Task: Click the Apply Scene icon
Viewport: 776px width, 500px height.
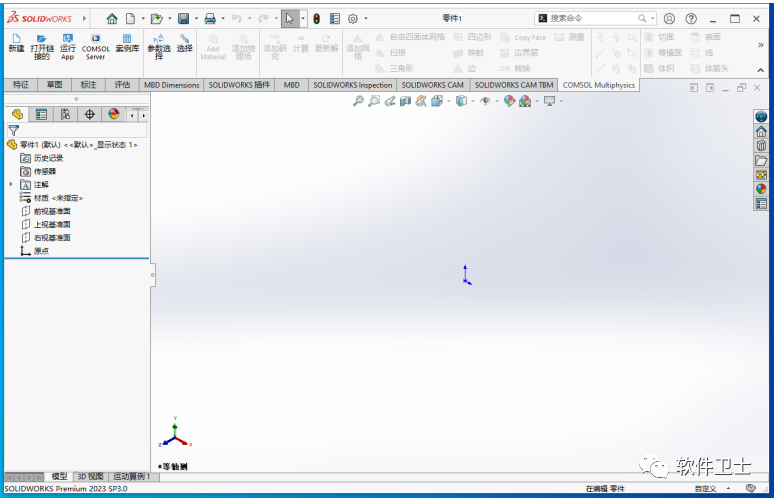Action: pos(525,101)
